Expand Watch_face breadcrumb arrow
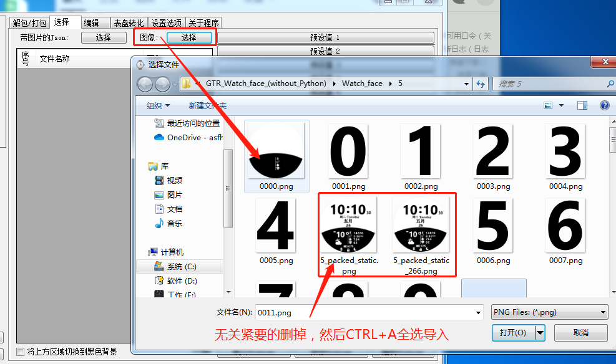Viewport: 616px width, 364px height. click(x=391, y=84)
